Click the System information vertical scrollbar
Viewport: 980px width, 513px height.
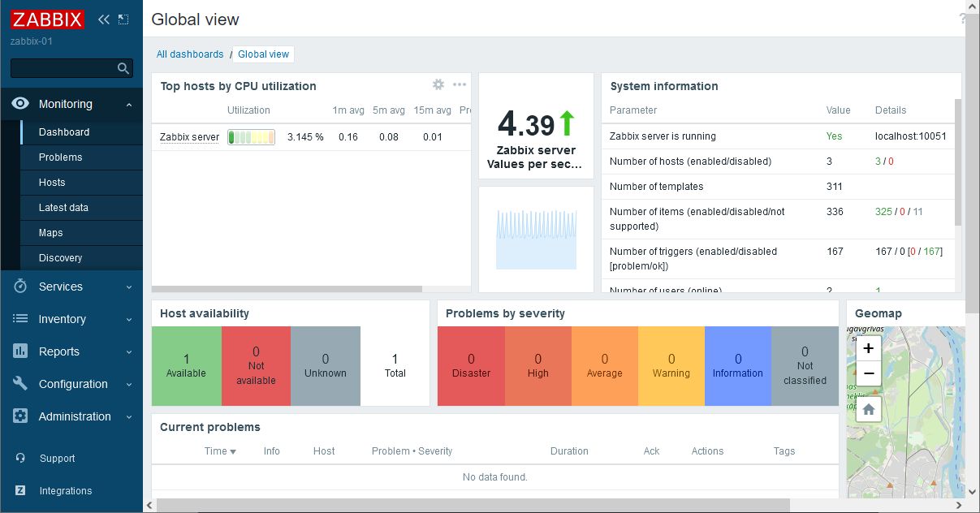pyautogui.click(x=958, y=162)
